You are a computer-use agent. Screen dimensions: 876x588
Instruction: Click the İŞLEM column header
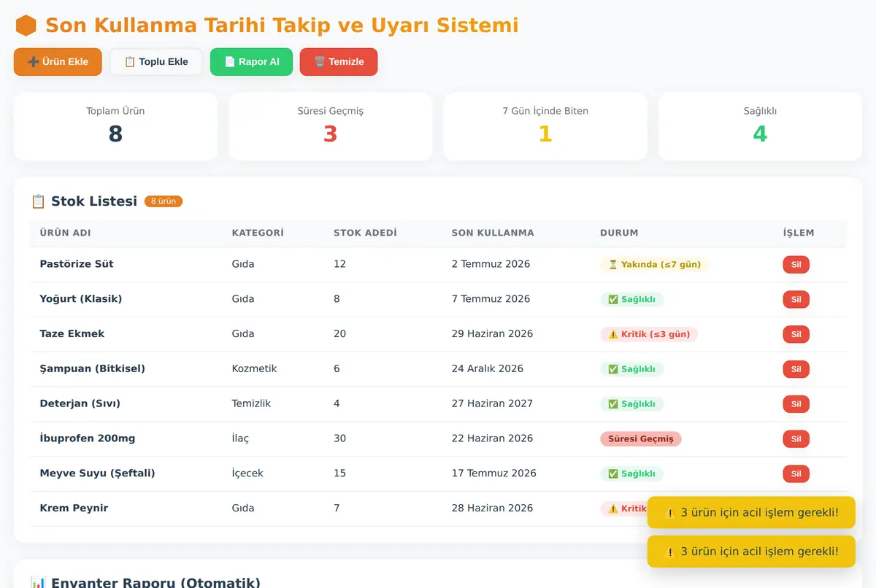pyautogui.click(x=799, y=233)
